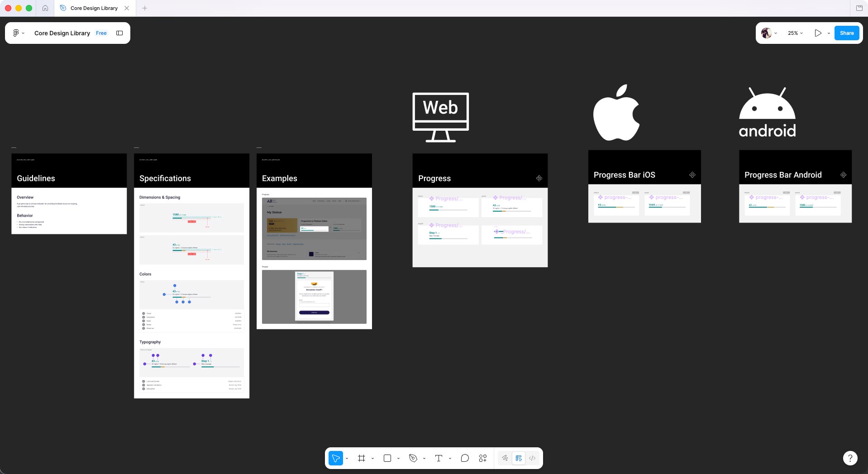The height and width of the screenshot is (474, 868).
Task: Open a new tab with plus
Action: (145, 8)
